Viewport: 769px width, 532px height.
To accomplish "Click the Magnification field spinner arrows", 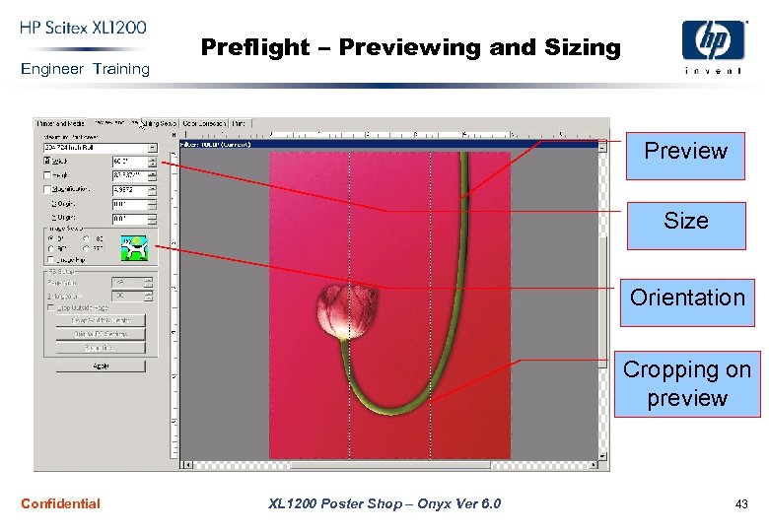I will click(153, 189).
